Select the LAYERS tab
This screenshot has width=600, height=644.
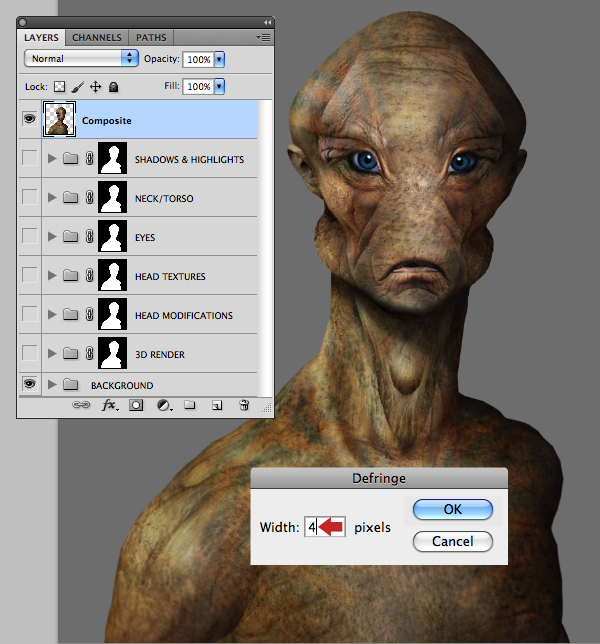point(41,37)
